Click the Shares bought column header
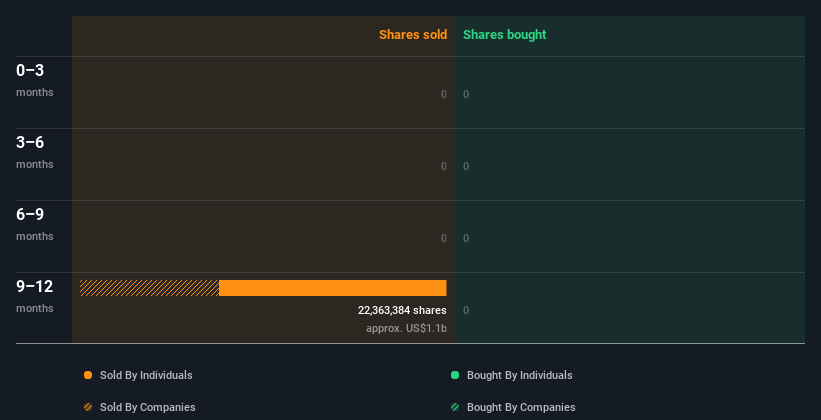The image size is (821, 420). (x=504, y=35)
